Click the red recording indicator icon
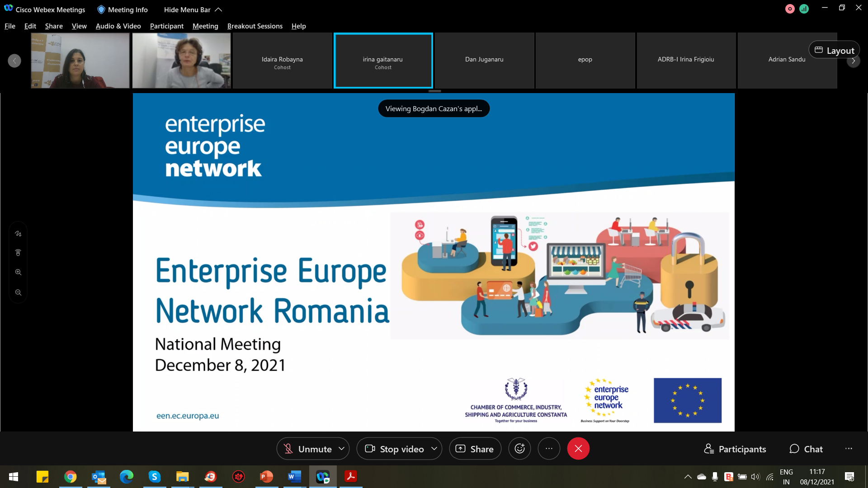This screenshot has width=868, height=488. coord(790,9)
